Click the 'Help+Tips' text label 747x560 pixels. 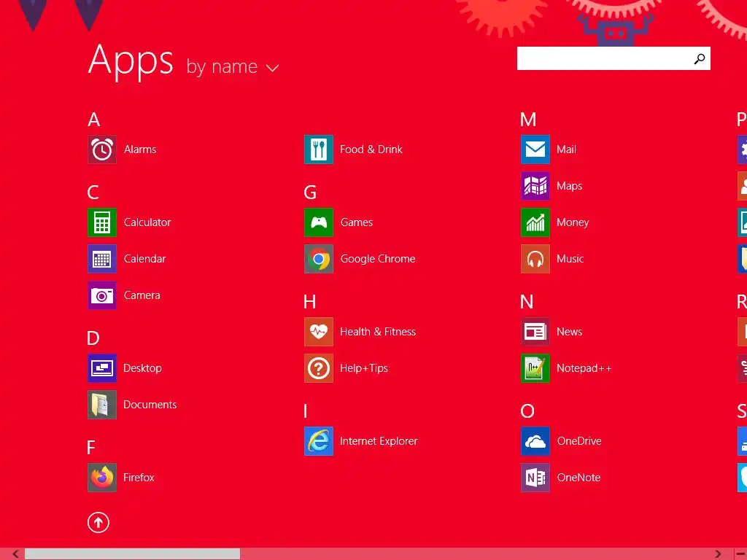pyautogui.click(x=364, y=368)
